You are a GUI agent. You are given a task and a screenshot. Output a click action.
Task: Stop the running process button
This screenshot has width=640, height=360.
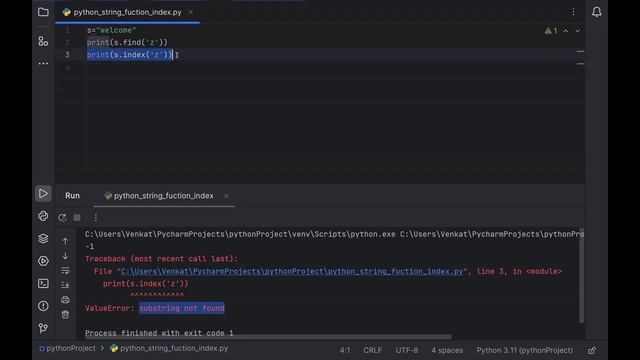pos(77,218)
